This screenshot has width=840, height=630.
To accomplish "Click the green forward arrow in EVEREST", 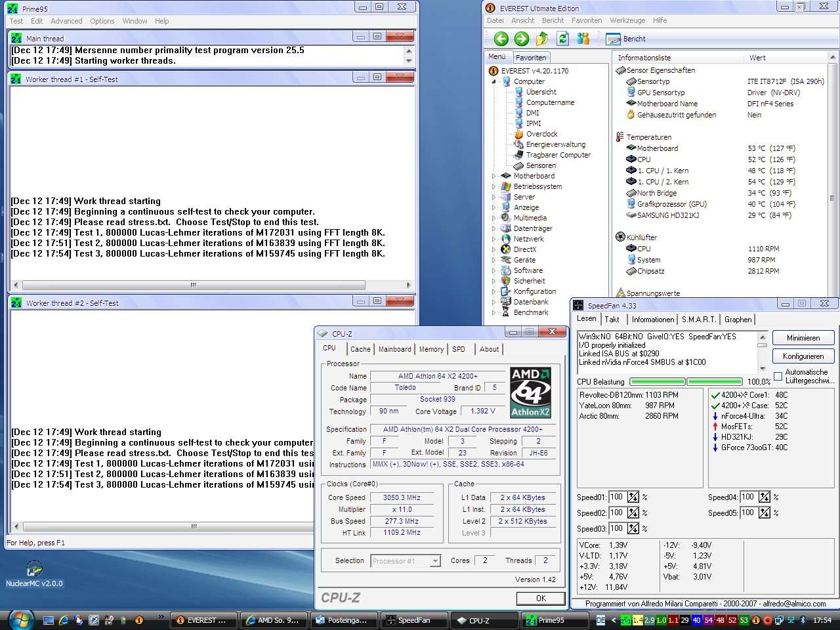I will 522,39.
